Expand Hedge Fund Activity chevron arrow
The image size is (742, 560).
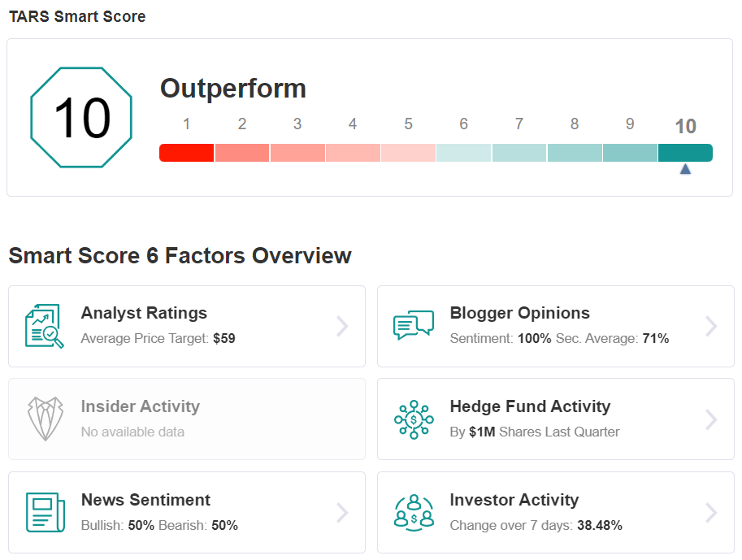click(x=711, y=419)
